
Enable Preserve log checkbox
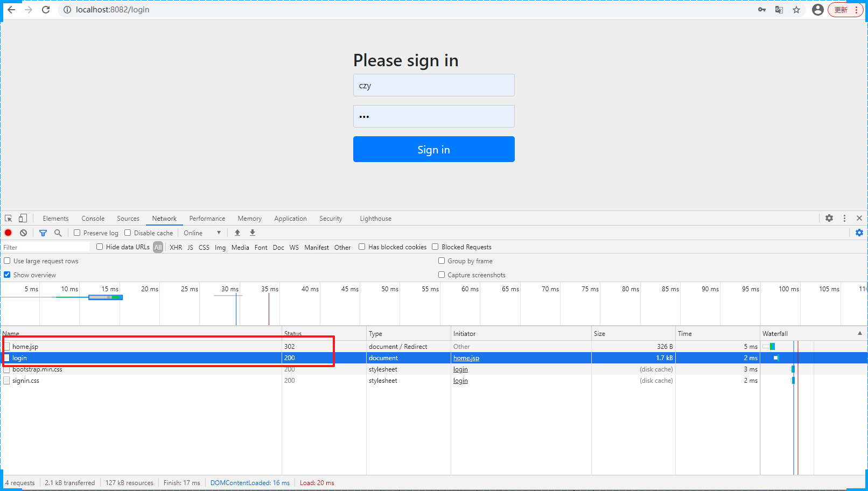point(77,233)
